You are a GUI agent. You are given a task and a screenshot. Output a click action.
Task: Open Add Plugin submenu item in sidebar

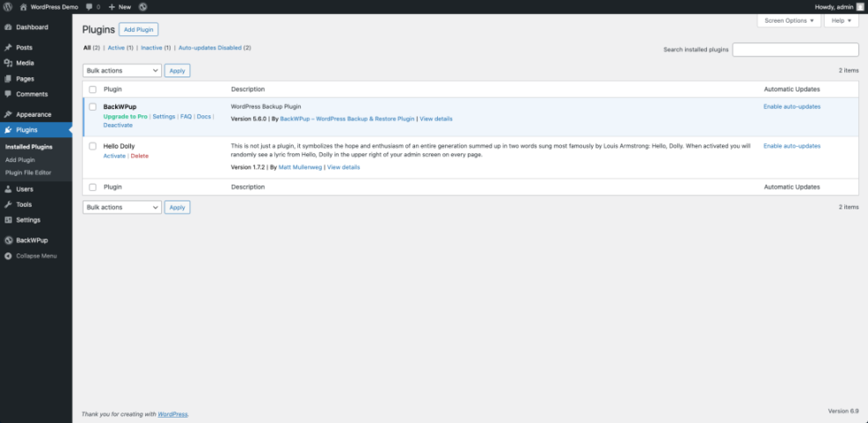(x=20, y=160)
